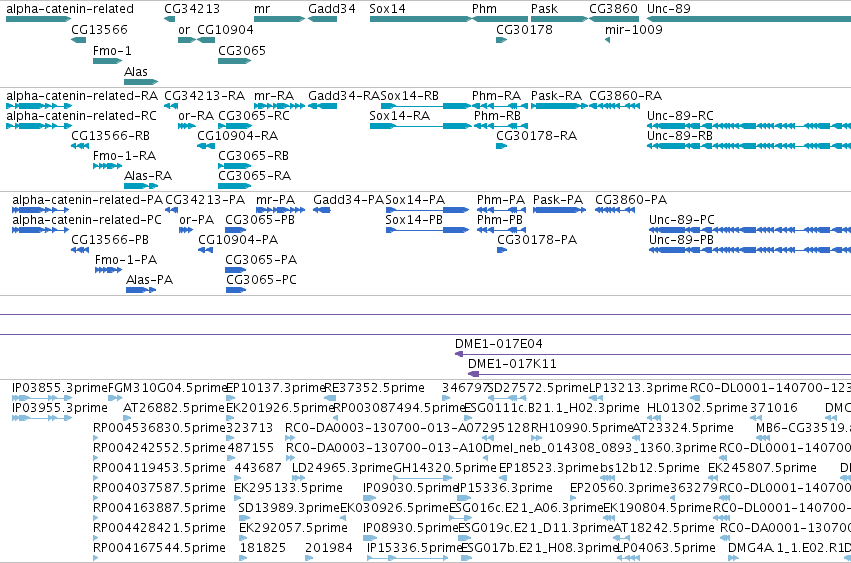Click the CG10904-RA transcript
The image size is (851, 563).
pyautogui.click(x=206, y=146)
